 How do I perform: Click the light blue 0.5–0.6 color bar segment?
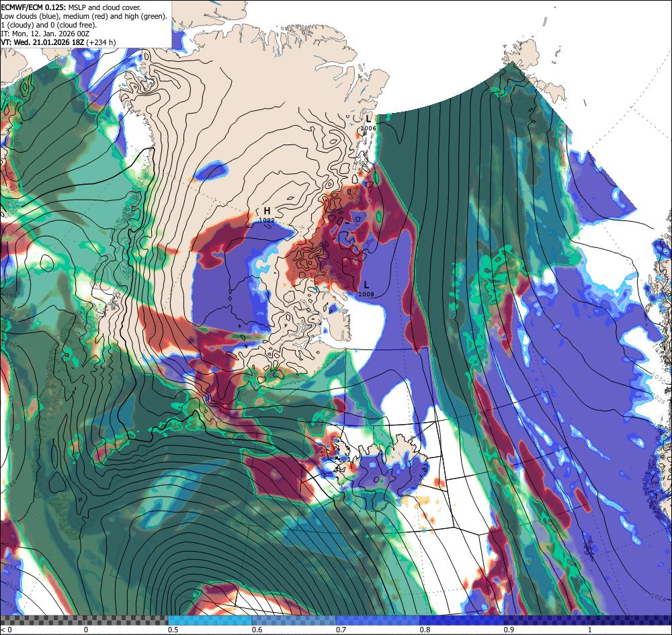tap(210, 620)
